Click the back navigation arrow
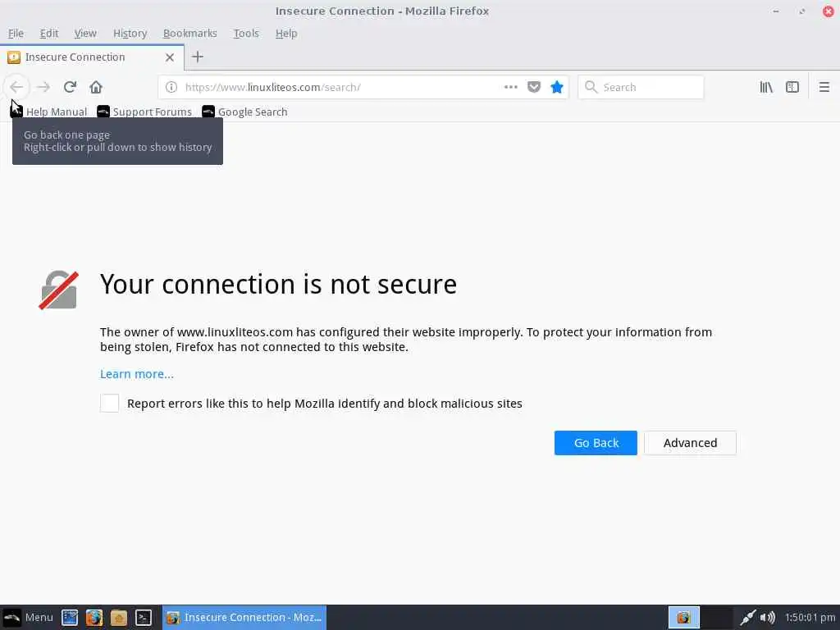Screen dimensions: 840x630 [16, 87]
